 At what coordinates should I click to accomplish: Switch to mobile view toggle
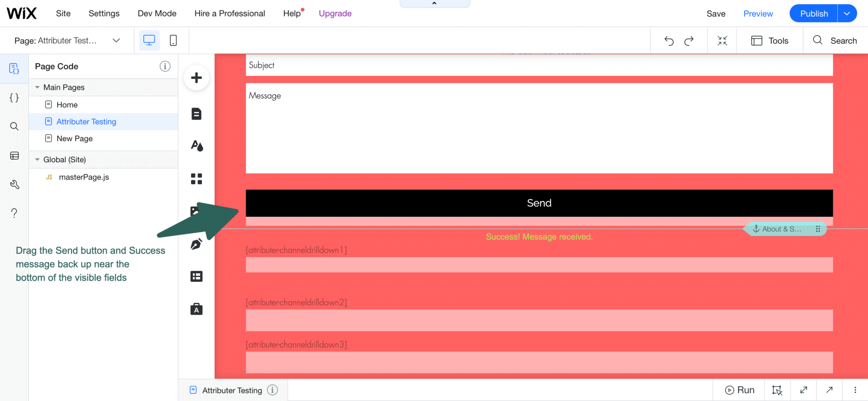click(x=173, y=40)
